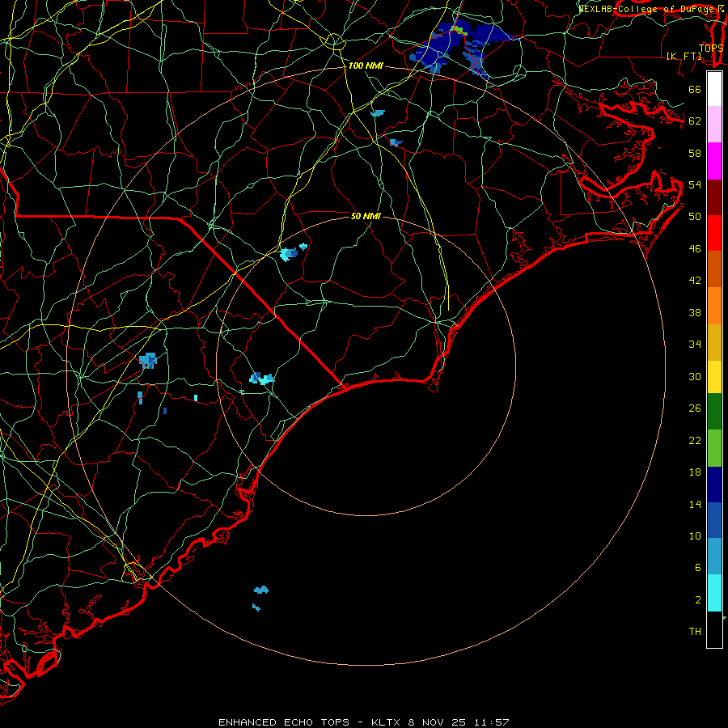Click the legend value 22
Screen dimensions: 728x728
pyautogui.click(x=695, y=440)
